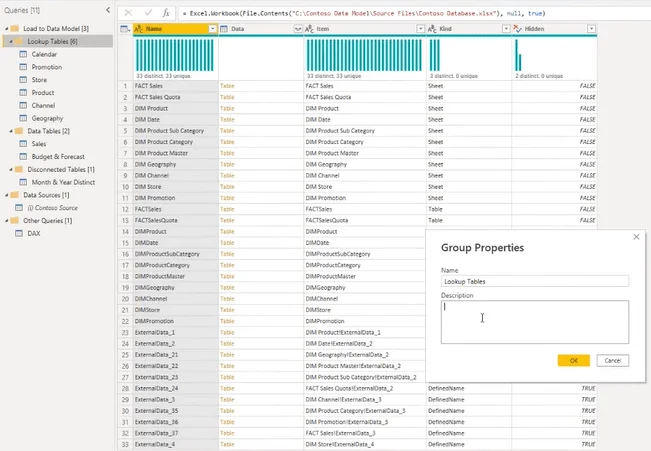Image resolution: width=651 pixels, height=451 pixels.
Task: Open the Table link in DIM Geography row
Action: point(227,164)
